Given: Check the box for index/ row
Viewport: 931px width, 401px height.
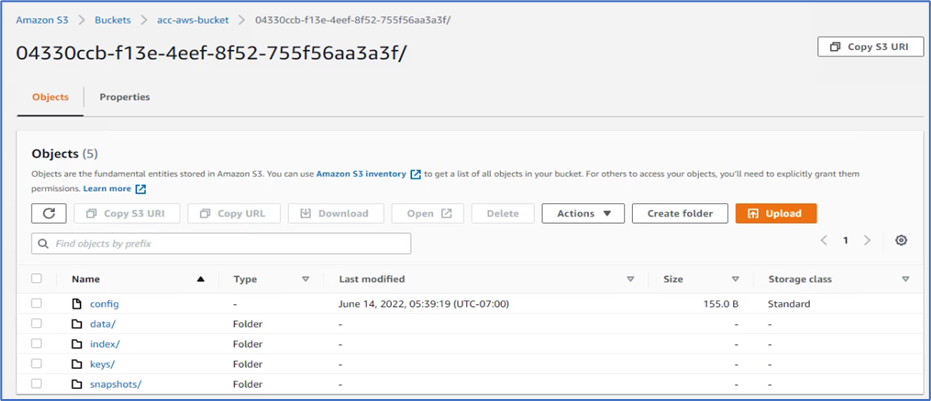Looking at the screenshot, I should (37, 343).
